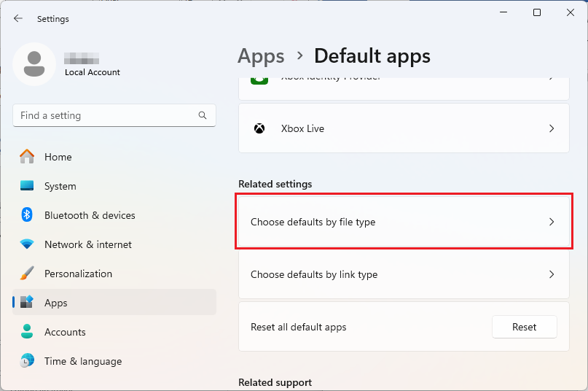Click the Find a setting search box
Viewport: 588px width, 391px height.
[x=114, y=115]
